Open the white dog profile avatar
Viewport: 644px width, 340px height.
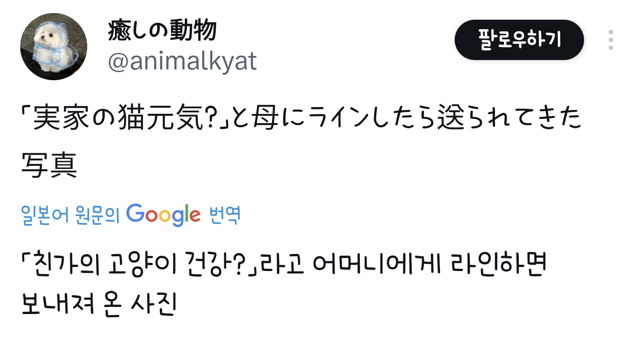(54, 47)
